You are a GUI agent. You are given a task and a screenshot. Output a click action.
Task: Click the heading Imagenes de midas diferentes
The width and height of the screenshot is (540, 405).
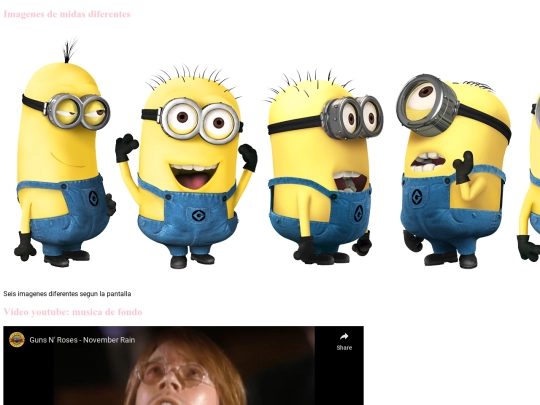point(67,14)
